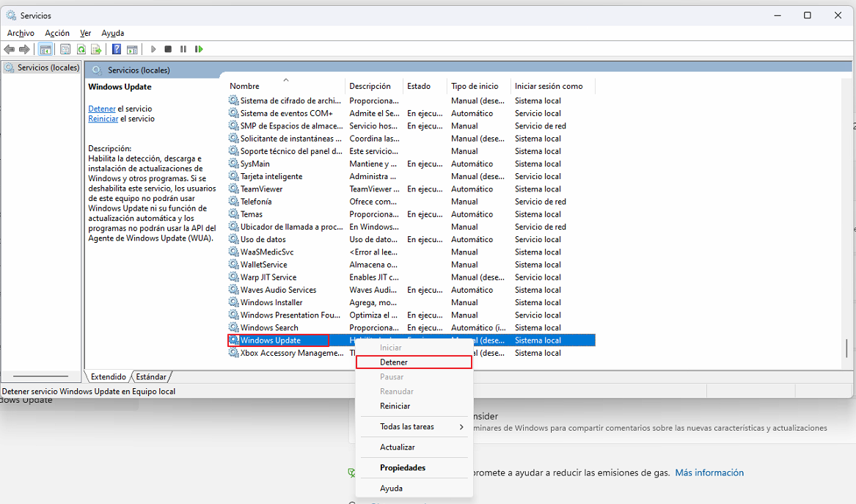This screenshot has width=856, height=504.
Task: Open the Más información link
Action: [709, 472]
